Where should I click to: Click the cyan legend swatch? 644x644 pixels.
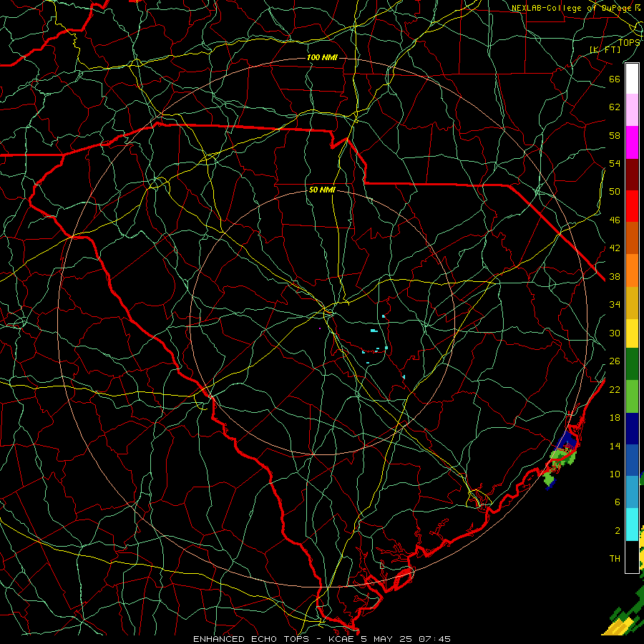tap(632, 525)
